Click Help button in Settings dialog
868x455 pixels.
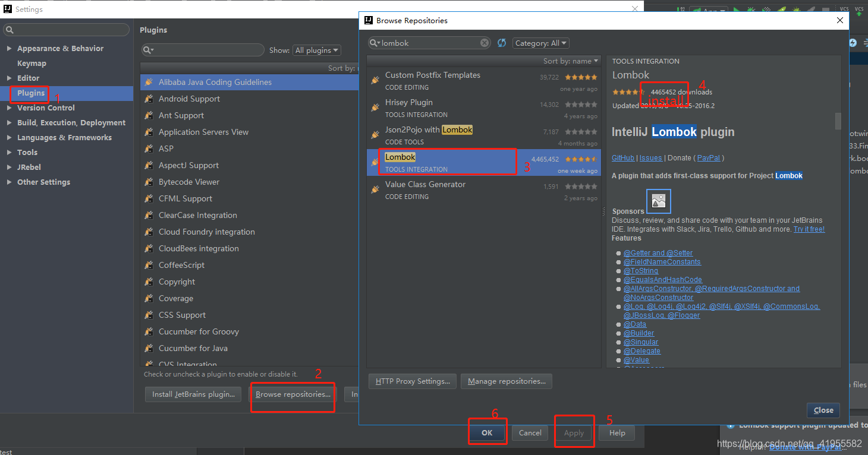(617, 433)
